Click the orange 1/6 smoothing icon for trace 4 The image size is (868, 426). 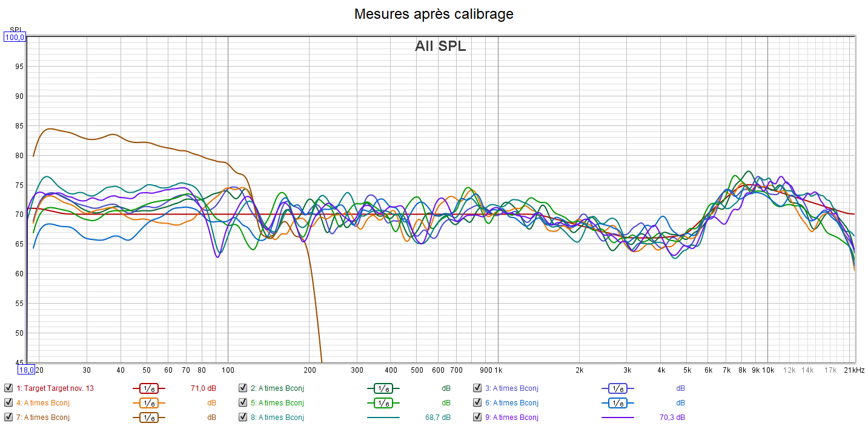coord(148,403)
